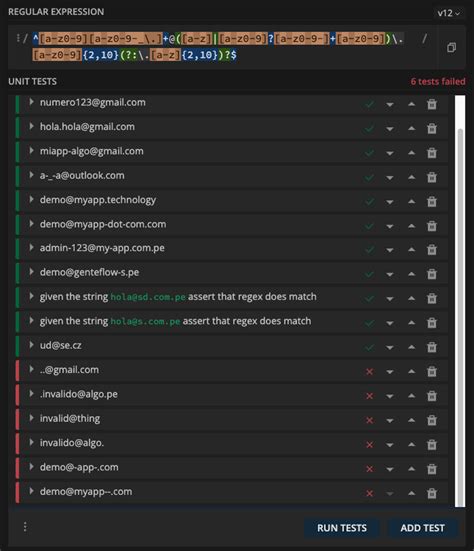This screenshot has height=551, width=474.
Task: Move ..@gmail.com test up
Action: (411, 371)
